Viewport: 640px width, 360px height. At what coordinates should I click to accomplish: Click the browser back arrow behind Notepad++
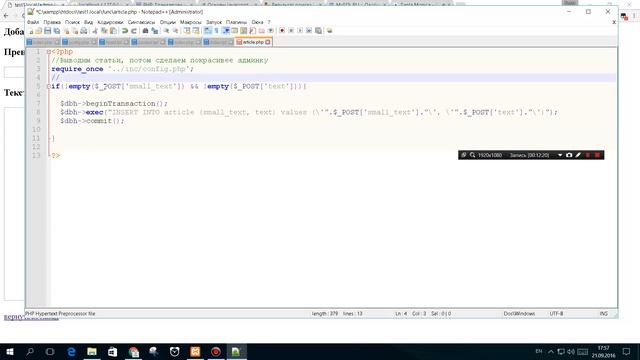click(x=6, y=16)
